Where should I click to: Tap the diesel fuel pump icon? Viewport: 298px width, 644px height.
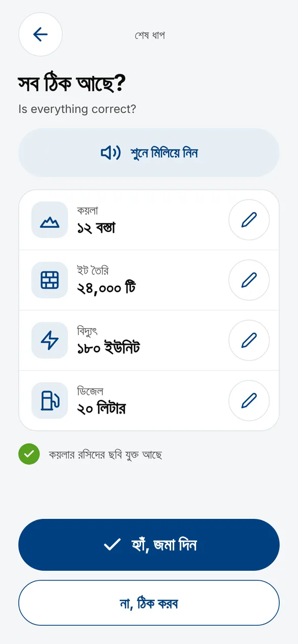49,401
